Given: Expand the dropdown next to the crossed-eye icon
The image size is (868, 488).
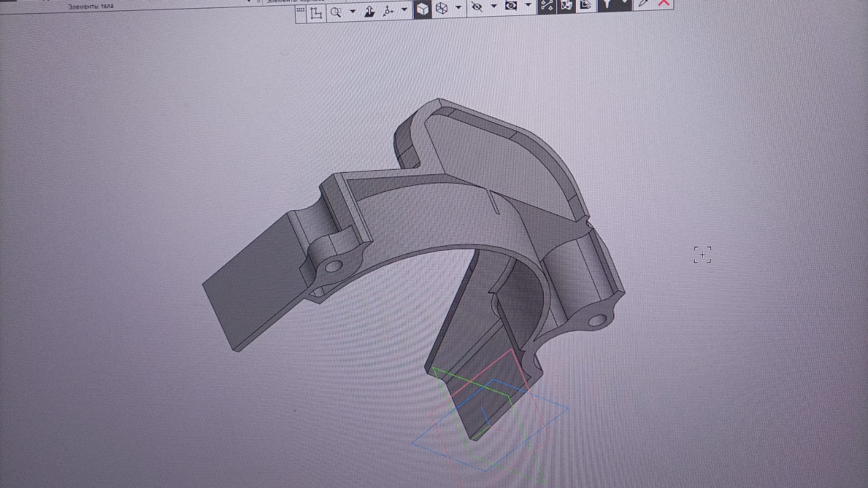Looking at the screenshot, I should pos(493,7).
